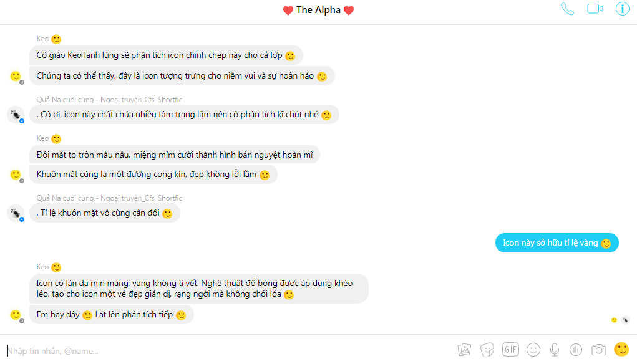Select message 'Em bay đây Lát lên phân tích tiếp'
Screen dimensions: 637x364
[111, 315]
